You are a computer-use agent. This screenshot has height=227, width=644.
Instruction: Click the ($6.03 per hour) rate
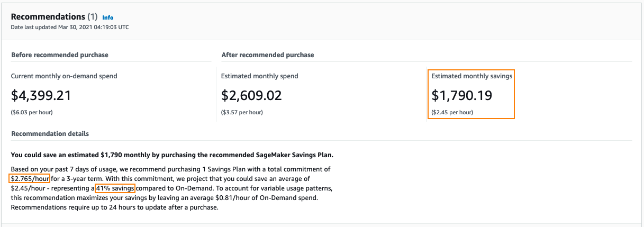(x=32, y=112)
